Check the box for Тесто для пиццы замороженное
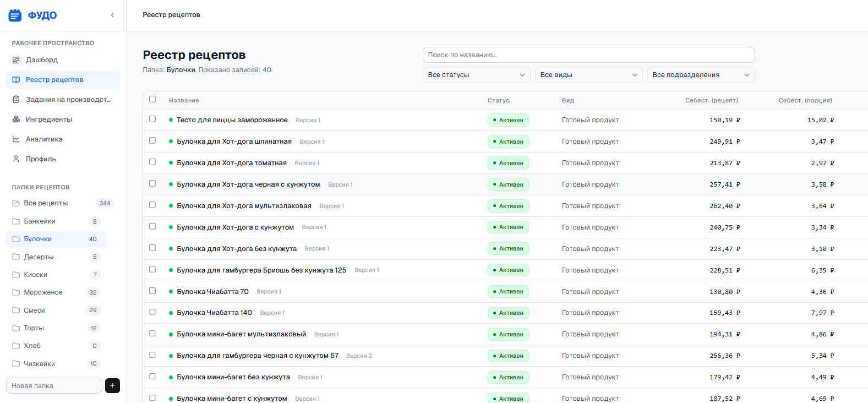Viewport: 868px width, 403px height. tap(152, 119)
